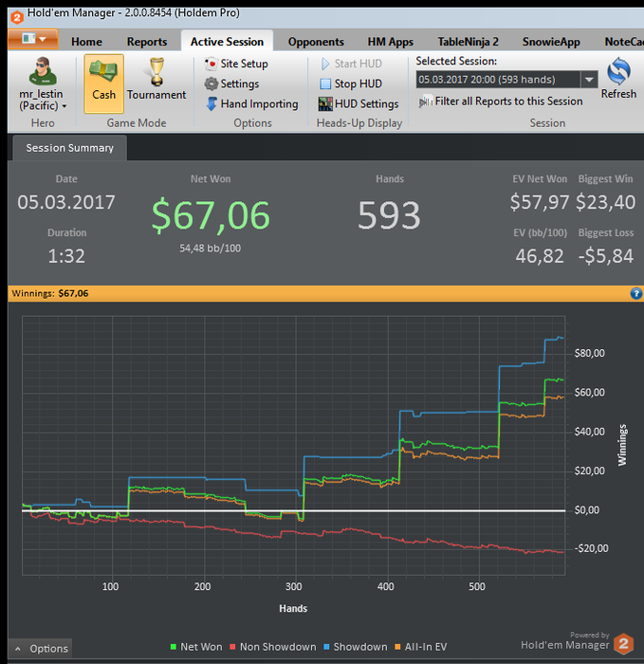The width and height of the screenshot is (644, 664).
Task: Open the Settings gear option
Action: (x=231, y=83)
